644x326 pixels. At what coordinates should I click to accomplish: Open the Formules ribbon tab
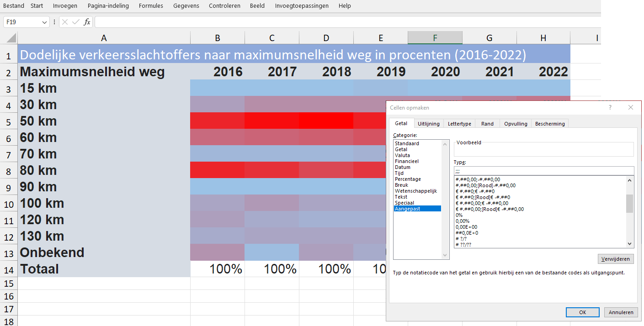pyautogui.click(x=151, y=6)
